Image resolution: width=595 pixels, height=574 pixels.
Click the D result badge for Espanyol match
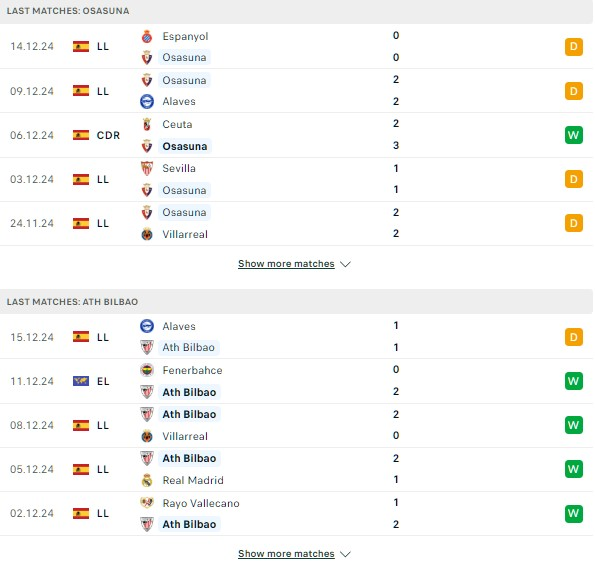pyautogui.click(x=574, y=47)
